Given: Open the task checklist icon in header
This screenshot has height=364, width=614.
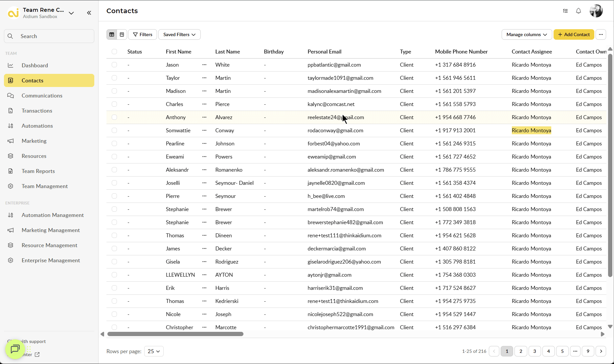Looking at the screenshot, I should [x=565, y=11].
